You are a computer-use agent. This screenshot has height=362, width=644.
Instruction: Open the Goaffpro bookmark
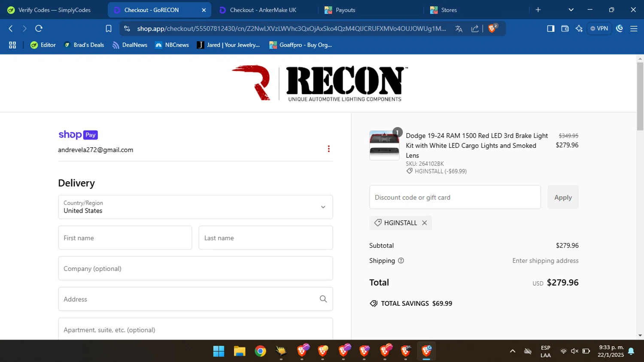[301, 45]
